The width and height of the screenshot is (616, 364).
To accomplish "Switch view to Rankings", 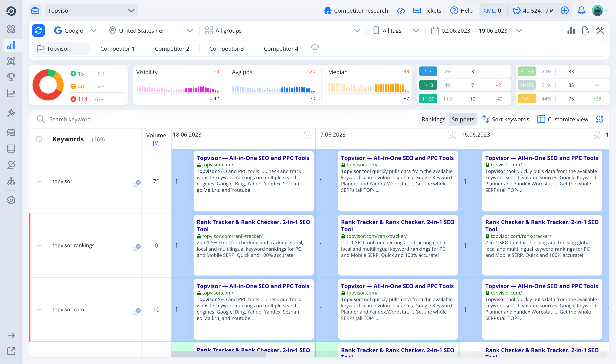I will point(433,119).
